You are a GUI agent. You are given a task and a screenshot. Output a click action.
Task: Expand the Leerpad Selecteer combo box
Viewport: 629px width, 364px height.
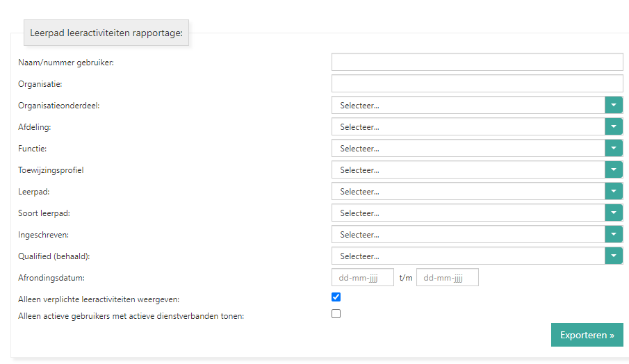click(468, 191)
